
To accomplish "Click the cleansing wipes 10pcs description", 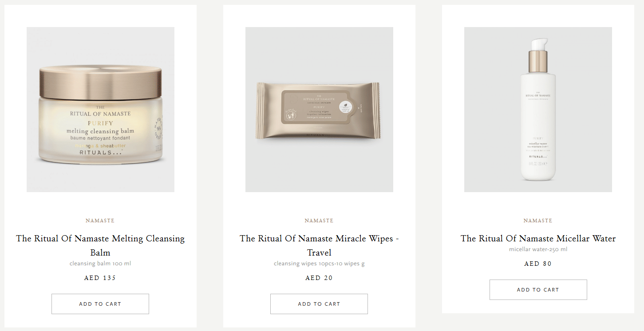I will pyautogui.click(x=319, y=264).
